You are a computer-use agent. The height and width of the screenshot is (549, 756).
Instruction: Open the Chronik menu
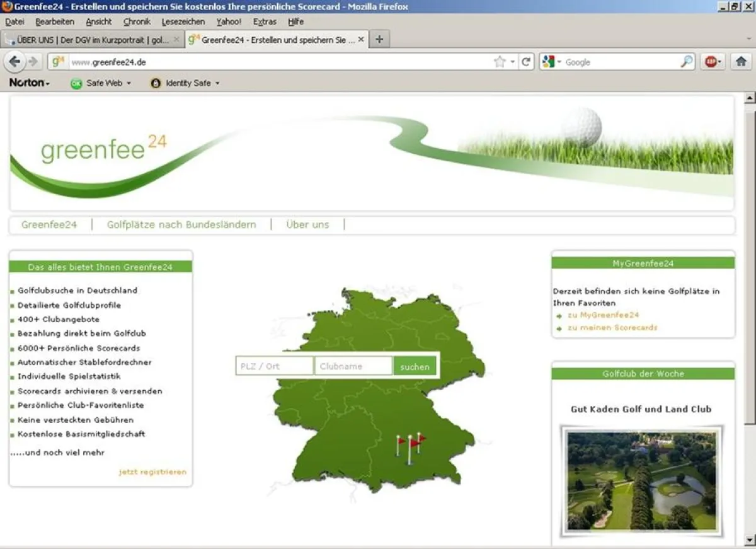137,21
